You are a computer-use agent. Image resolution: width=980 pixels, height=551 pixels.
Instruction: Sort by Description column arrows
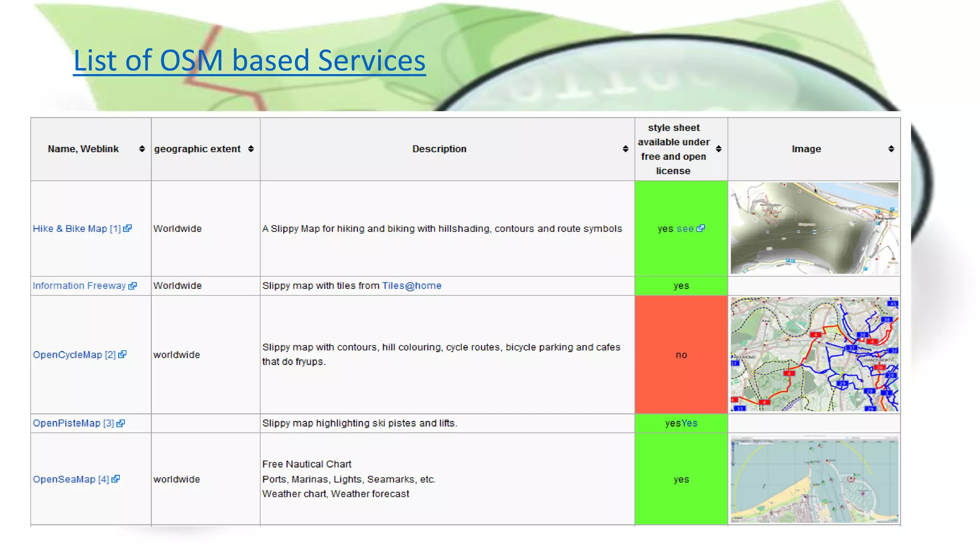tap(625, 149)
